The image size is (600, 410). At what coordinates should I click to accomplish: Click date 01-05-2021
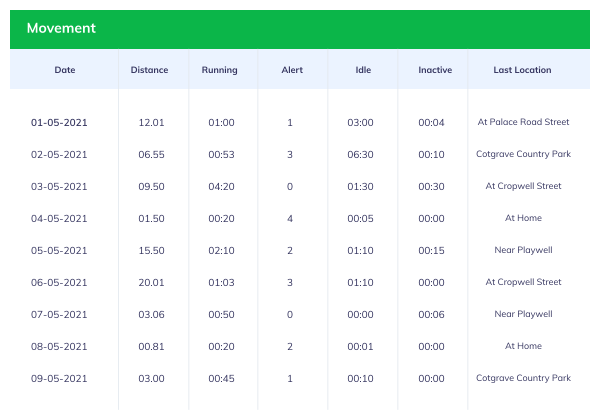pyautogui.click(x=59, y=123)
